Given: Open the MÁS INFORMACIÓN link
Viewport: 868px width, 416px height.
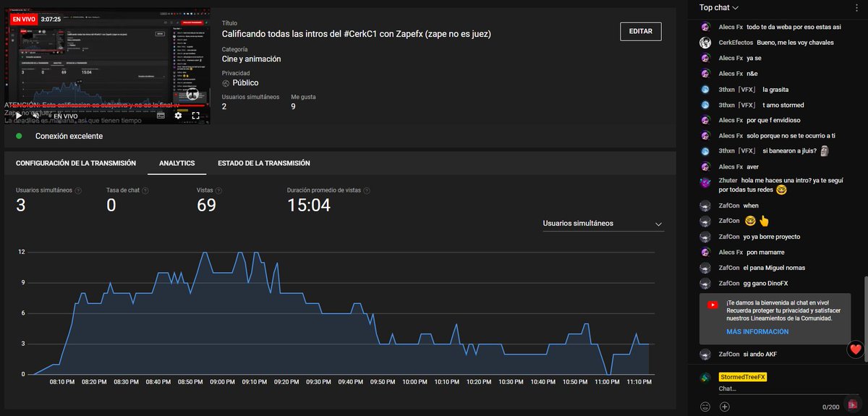Looking at the screenshot, I should 757,332.
